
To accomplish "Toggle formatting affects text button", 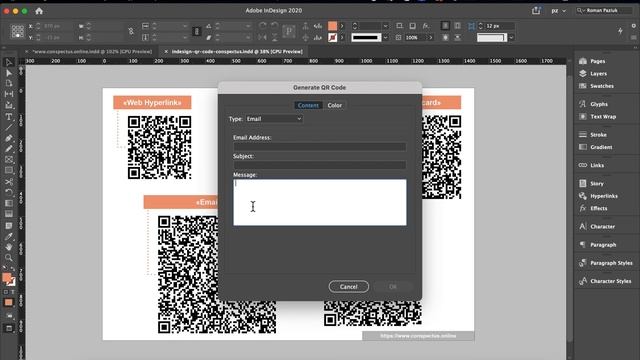I will tap(13, 292).
